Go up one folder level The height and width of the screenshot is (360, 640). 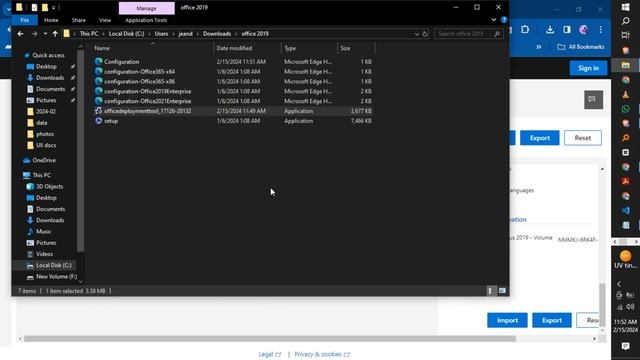[x=55, y=34]
